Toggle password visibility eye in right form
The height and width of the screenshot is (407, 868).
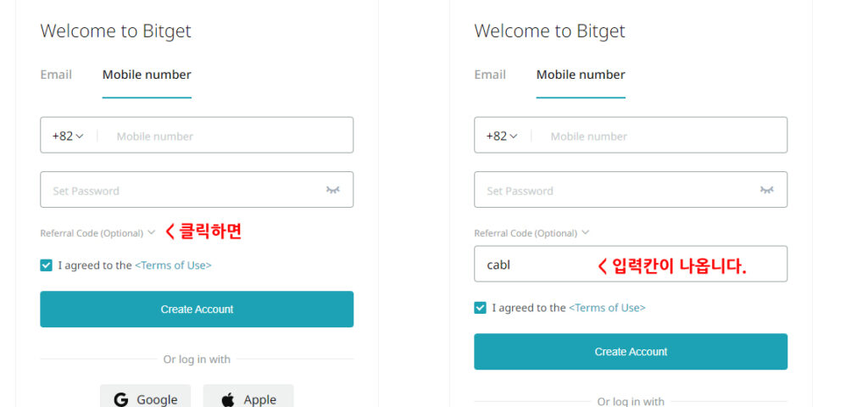tap(766, 190)
